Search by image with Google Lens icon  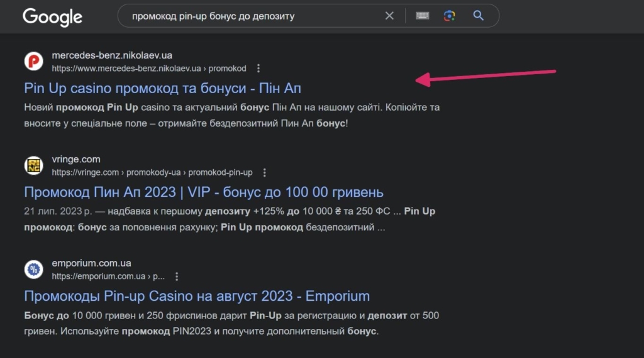pos(449,16)
